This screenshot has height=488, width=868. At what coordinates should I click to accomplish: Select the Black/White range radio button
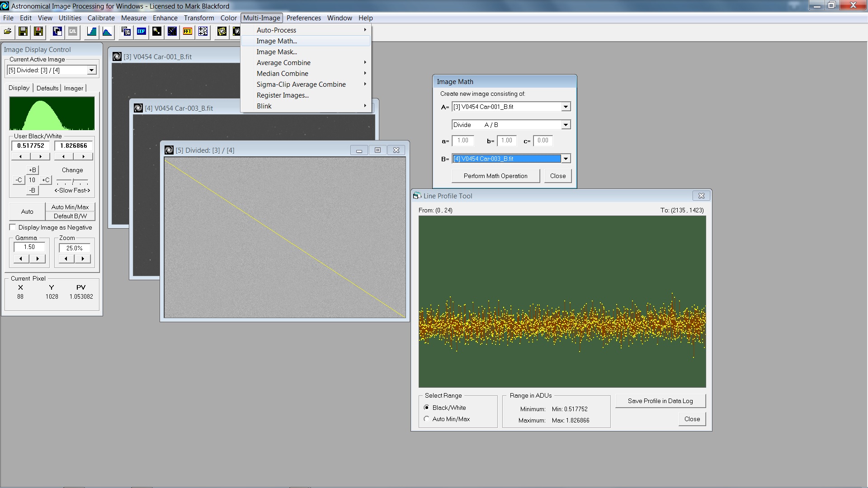[426, 408]
